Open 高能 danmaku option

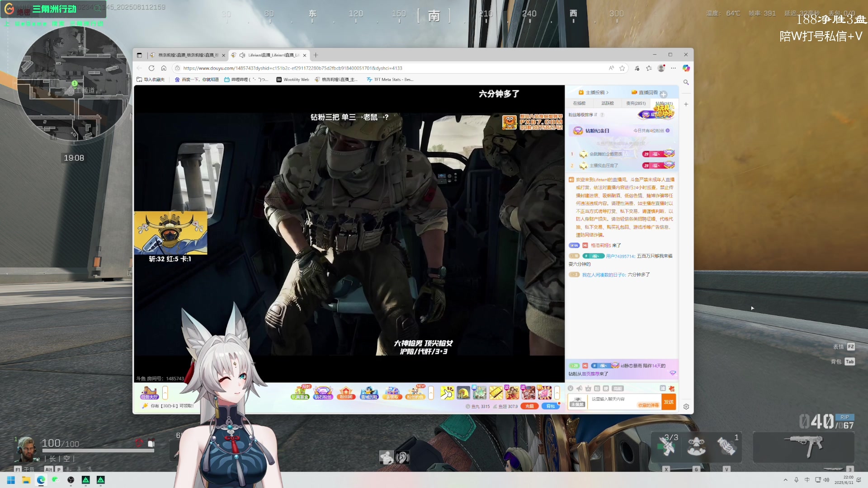tap(618, 389)
